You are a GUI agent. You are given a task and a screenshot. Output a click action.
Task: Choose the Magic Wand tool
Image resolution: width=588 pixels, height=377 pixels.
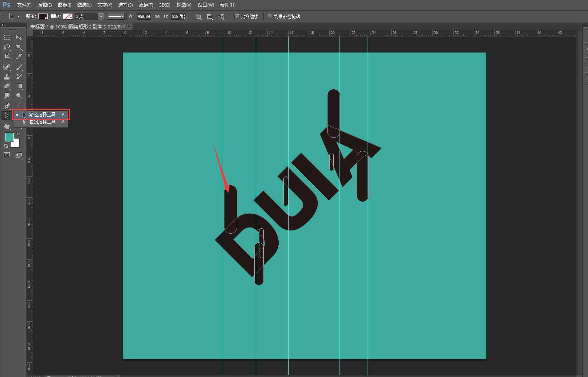tap(19, 47)
